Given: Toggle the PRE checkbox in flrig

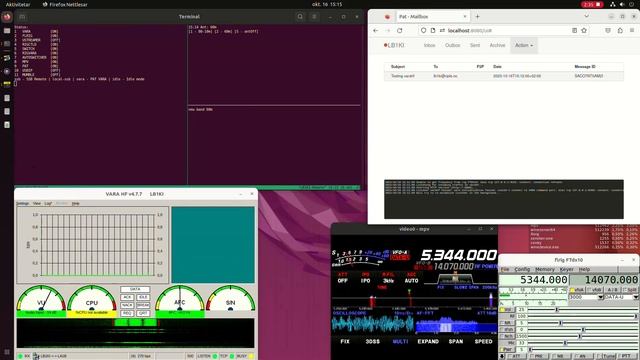Looking at the screenshot, I should (538, 356).
